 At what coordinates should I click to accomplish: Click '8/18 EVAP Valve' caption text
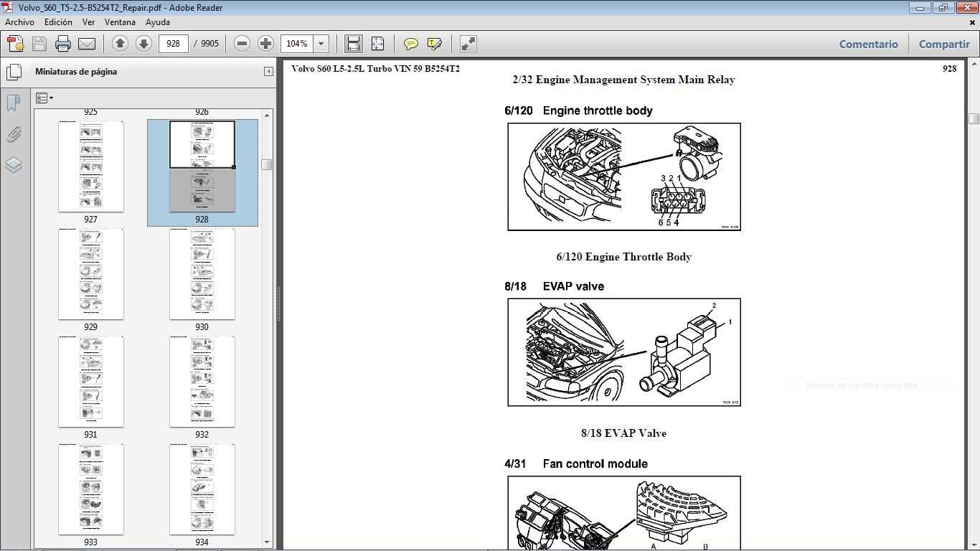coord(624,433)
